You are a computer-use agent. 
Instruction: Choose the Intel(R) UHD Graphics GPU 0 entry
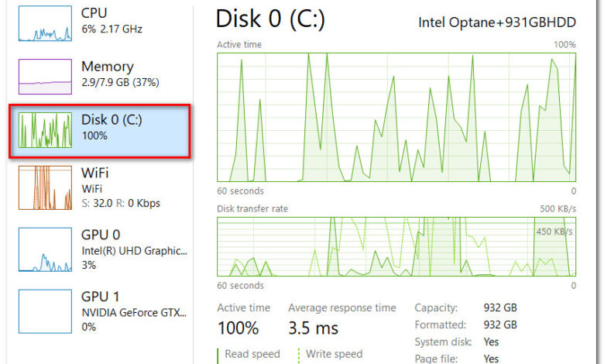[133, 250]
